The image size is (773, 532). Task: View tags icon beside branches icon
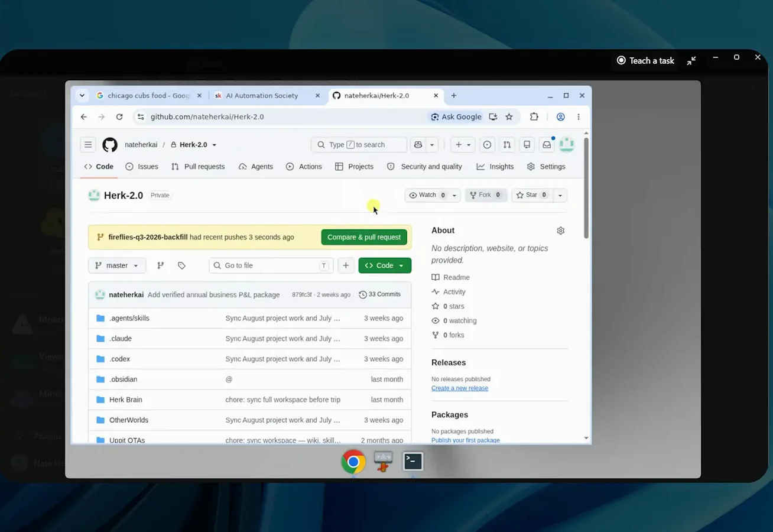click(x=181, y=265)
